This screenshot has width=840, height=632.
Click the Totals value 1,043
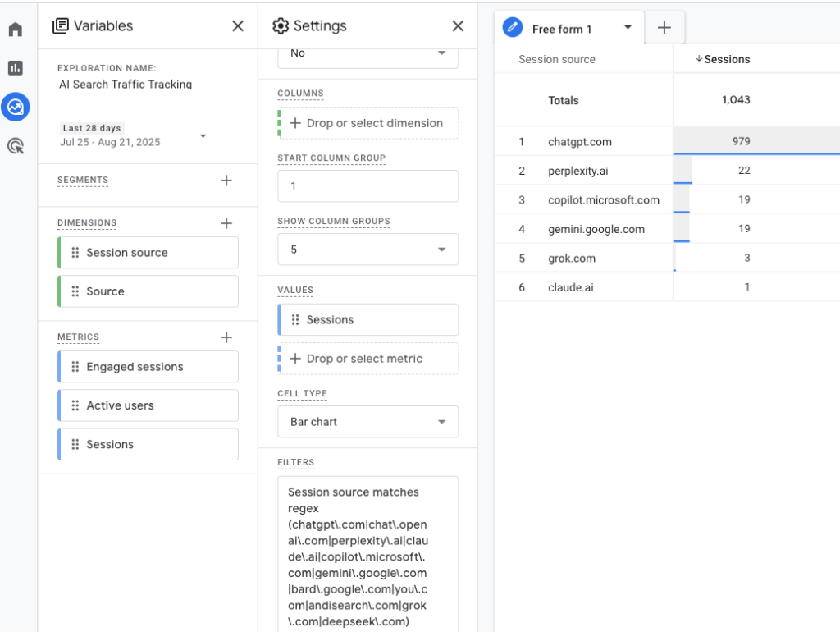coord(736,99)
